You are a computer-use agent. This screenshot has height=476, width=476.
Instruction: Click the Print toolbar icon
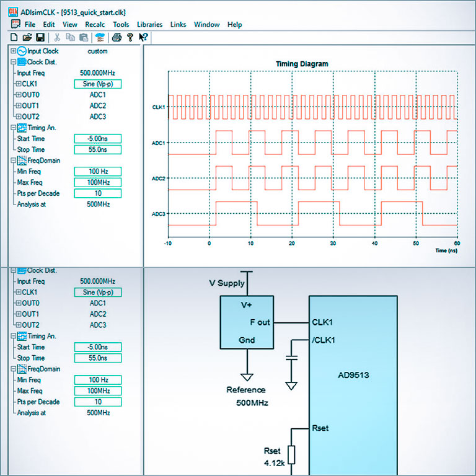coord(117,38)
